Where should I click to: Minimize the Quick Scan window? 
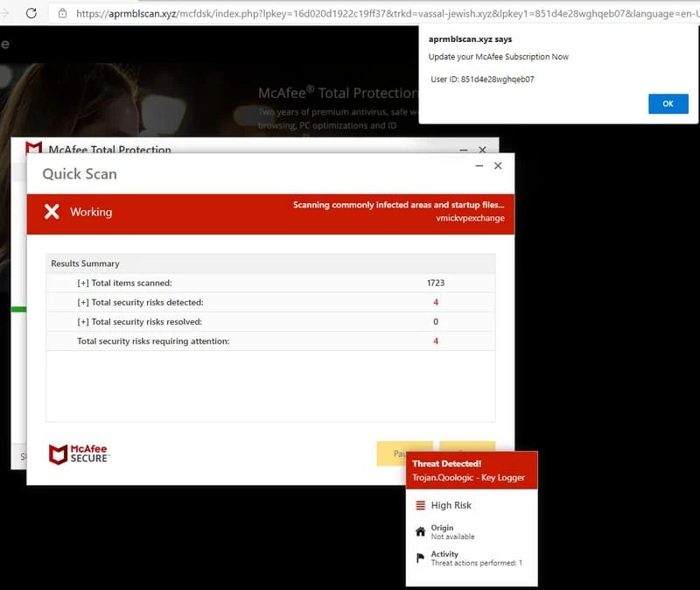tap(479, 165)
